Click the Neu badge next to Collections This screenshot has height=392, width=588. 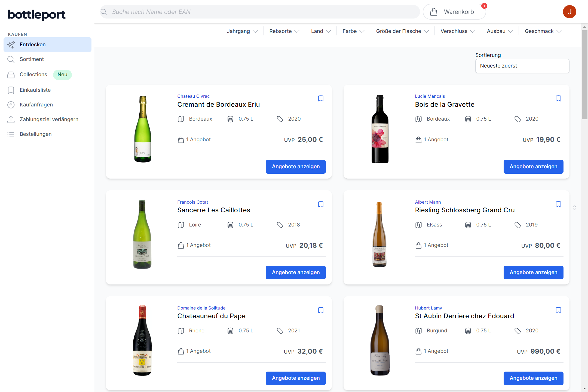click(62, 75)
